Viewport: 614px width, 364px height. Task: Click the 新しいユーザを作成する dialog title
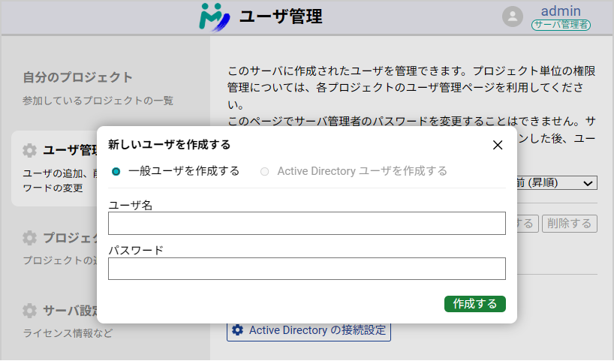tap(169, 144)
